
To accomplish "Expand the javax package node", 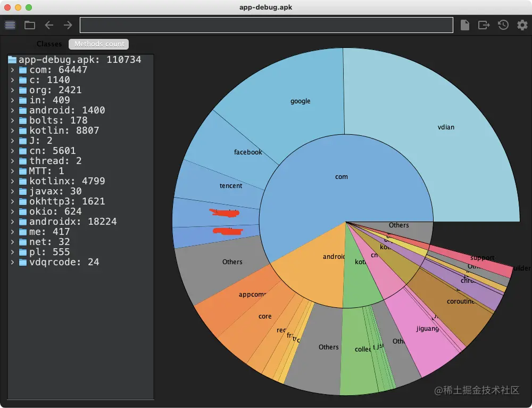I will point(12,191).
